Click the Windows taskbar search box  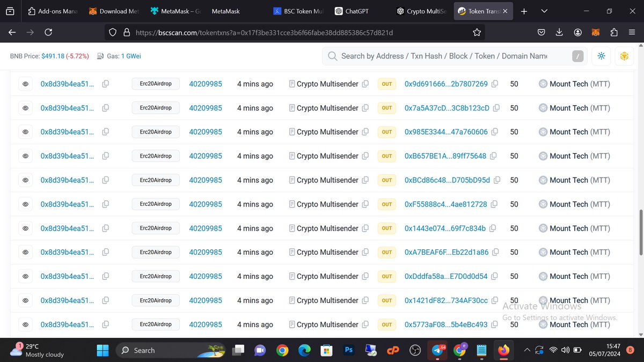(x=171, y=350)
